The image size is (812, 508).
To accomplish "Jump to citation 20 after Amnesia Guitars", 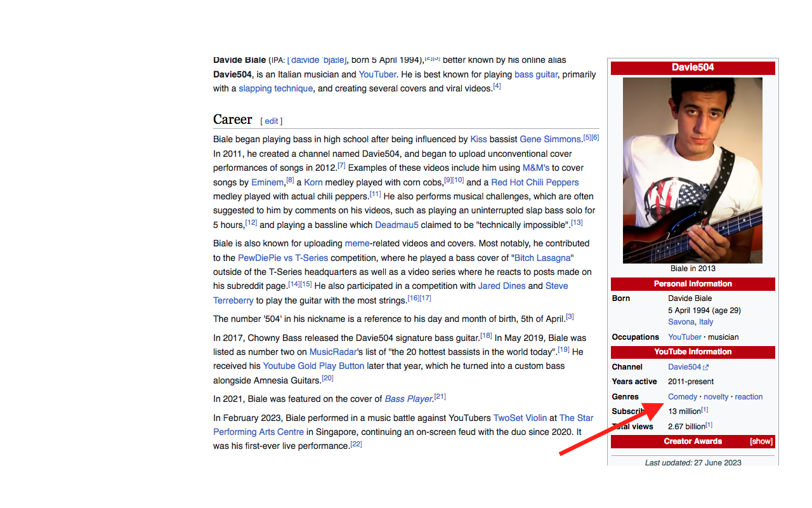I will tap(327, 378).
